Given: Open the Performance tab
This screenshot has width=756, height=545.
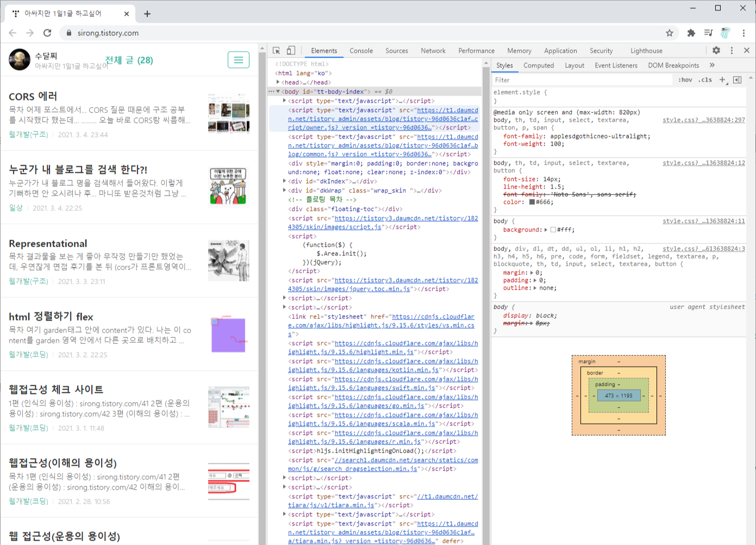Looking at the screenshot, I should pyautogui.click(x=477, y=51).
